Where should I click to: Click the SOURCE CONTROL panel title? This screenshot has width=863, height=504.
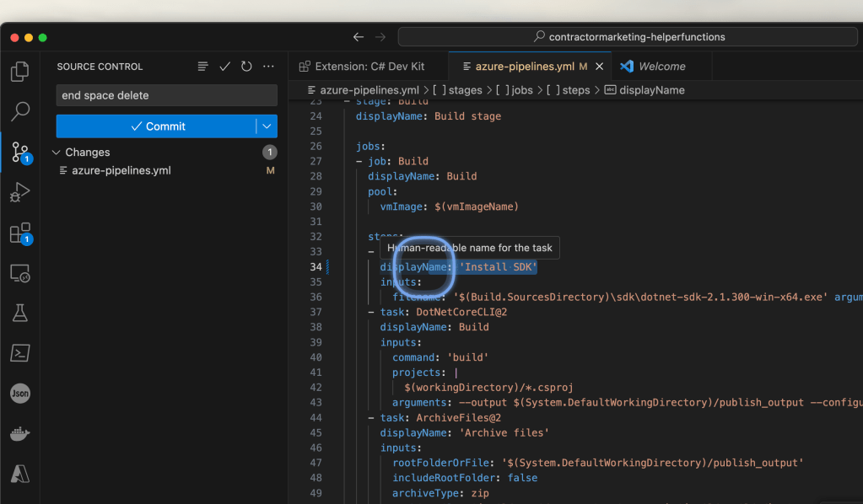[x=100, y=67]
